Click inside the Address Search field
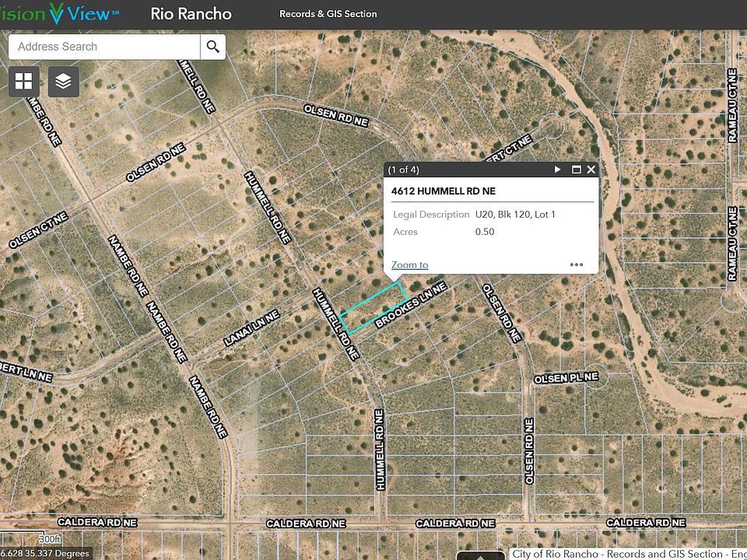This screenshot has width=747, height=560. tap(103, 47)
